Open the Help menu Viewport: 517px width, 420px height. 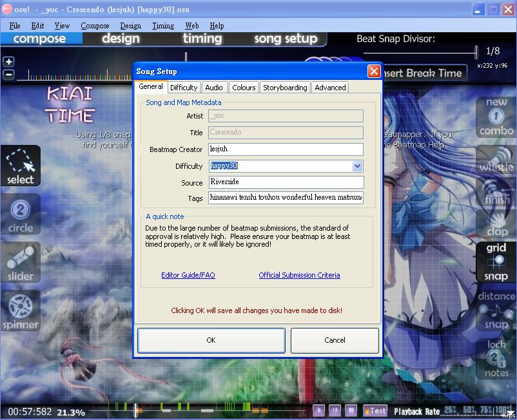pyautogui.click(x=217, y=26)
